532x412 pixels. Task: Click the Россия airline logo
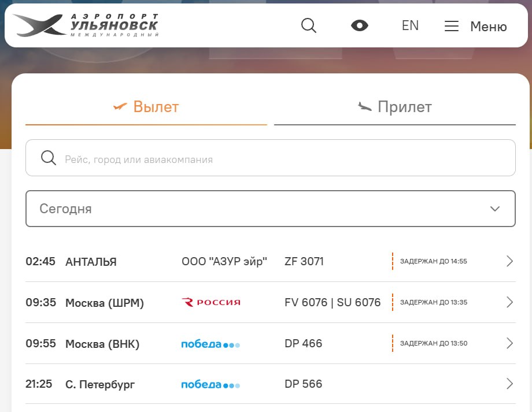click(x=211, y=302)
